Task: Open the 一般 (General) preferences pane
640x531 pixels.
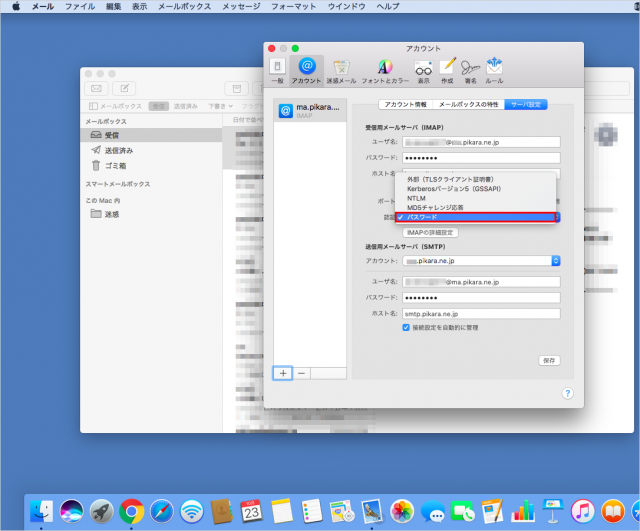Action: 277,69
